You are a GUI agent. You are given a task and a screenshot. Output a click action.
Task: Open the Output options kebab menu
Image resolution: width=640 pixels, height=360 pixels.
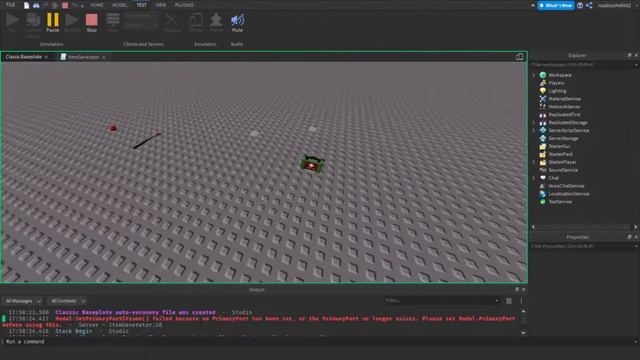[x=521, y=301]
